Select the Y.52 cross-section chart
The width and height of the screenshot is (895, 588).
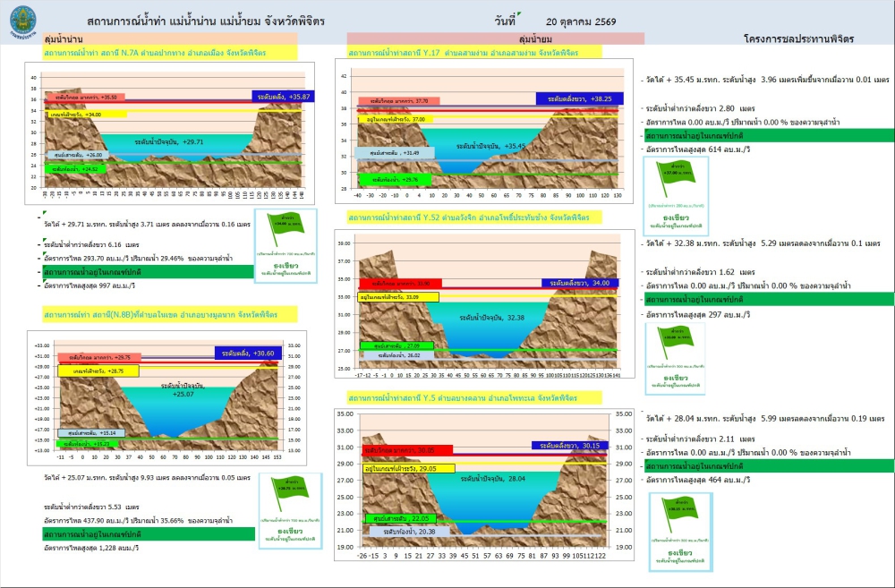(x=484, y=303)
